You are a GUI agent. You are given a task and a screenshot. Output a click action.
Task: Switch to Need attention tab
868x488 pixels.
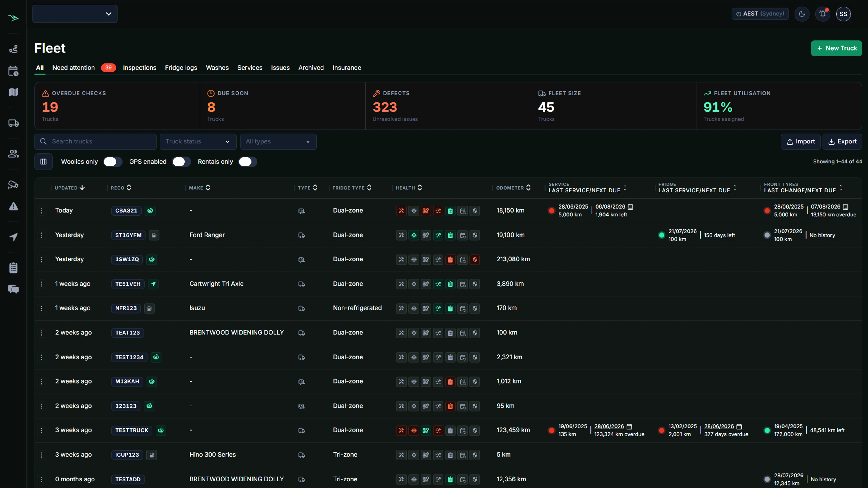73,68
